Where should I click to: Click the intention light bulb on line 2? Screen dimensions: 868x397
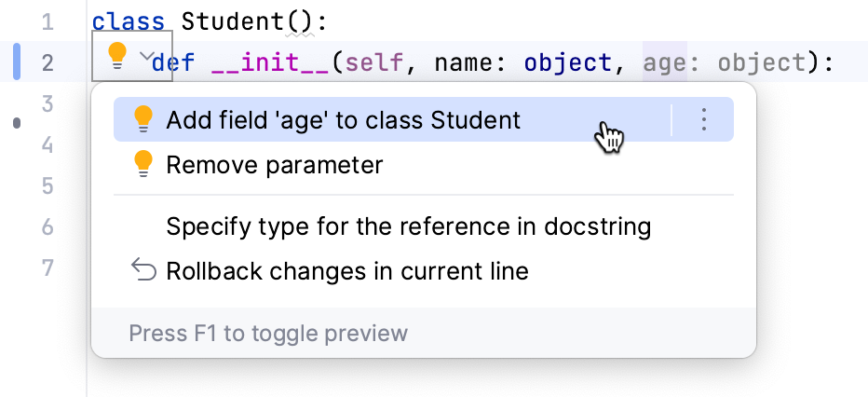tap(116, 57)
